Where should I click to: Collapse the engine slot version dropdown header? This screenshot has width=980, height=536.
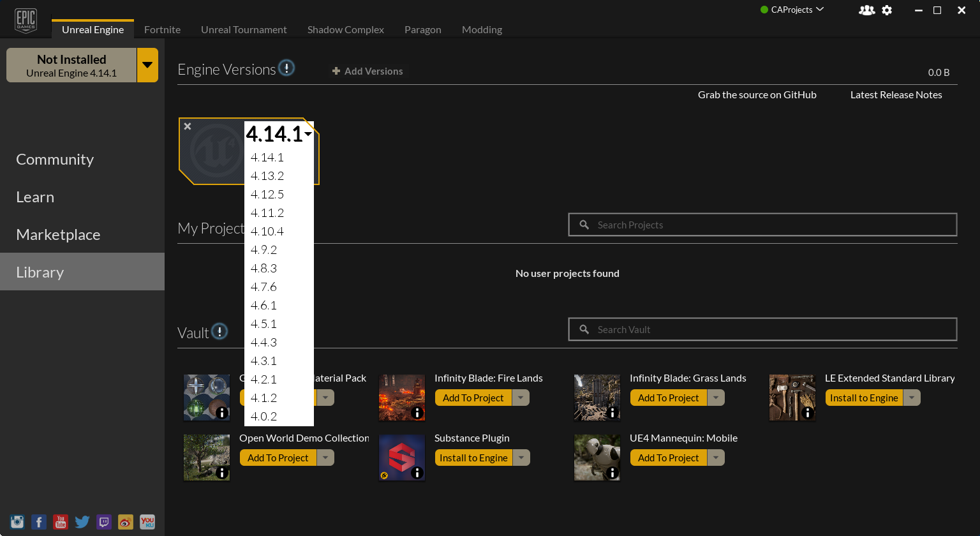click(x=279, y=134)
